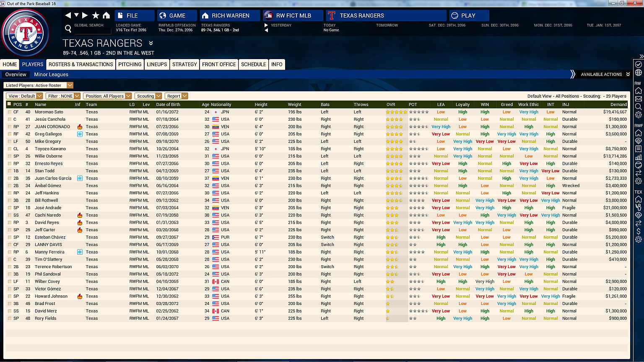The image size is (644, 362).
Task: Click the Global Search input field
Action: (x=93, y=31)
